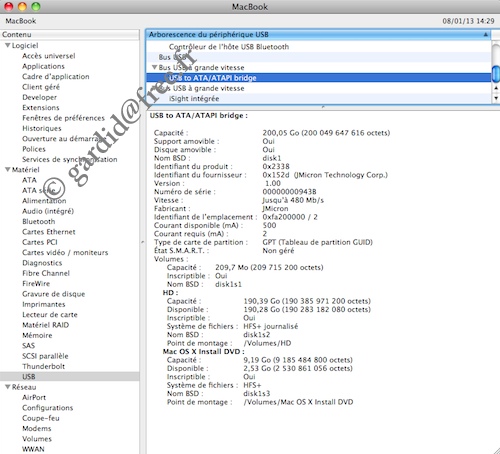
Task: Open Imprimantes entry
Action: 44,304
